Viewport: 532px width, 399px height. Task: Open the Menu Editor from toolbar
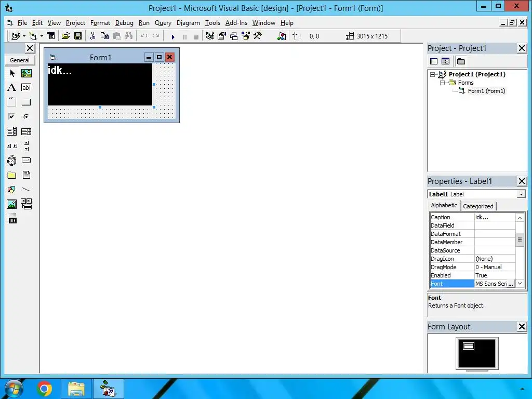[x=51, y=36]
